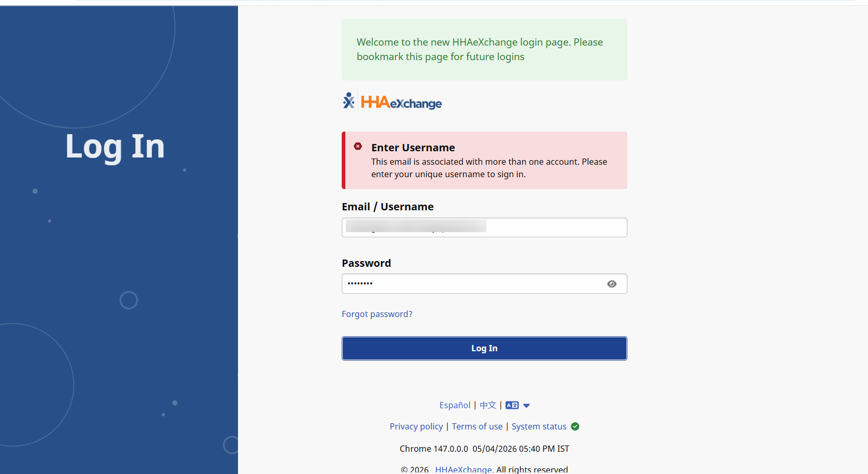Image resolution: width=868 pixels, height=474 pixels.
Task: Click the welcome bookmark notice text
Action: tap(480, 49)
